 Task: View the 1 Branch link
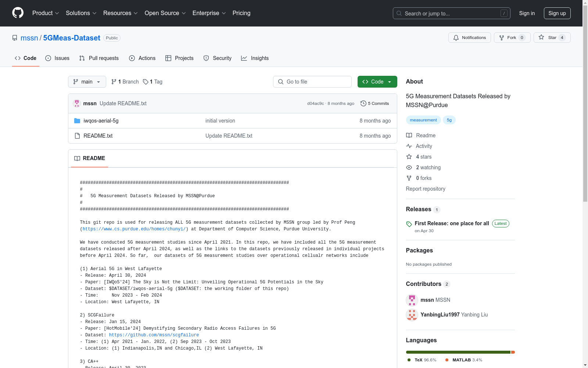125,82
